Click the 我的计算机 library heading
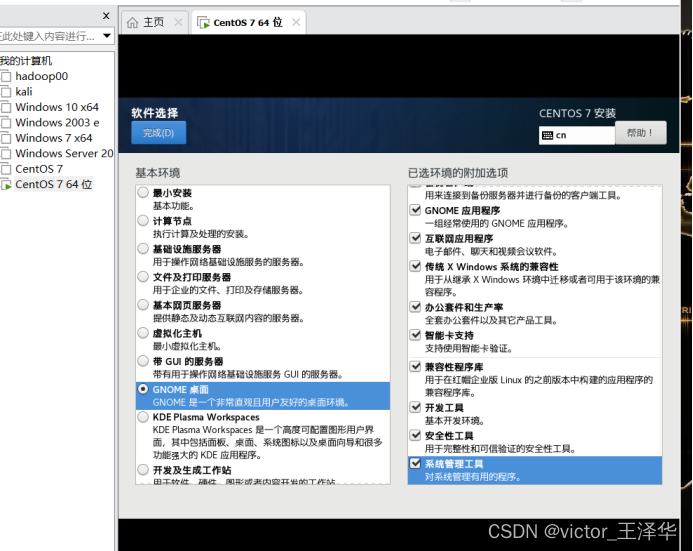 click(x=26, y=61)
